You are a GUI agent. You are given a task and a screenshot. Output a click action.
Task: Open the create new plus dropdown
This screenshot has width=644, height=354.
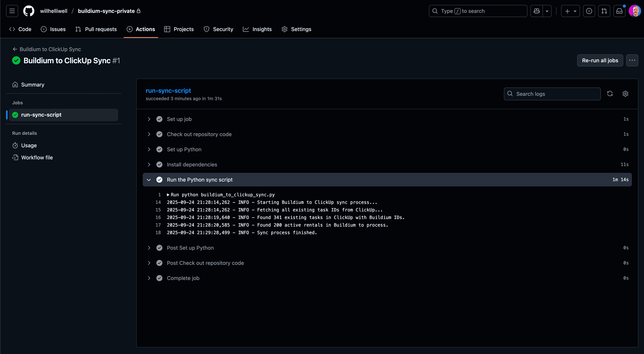click(570, 11)
